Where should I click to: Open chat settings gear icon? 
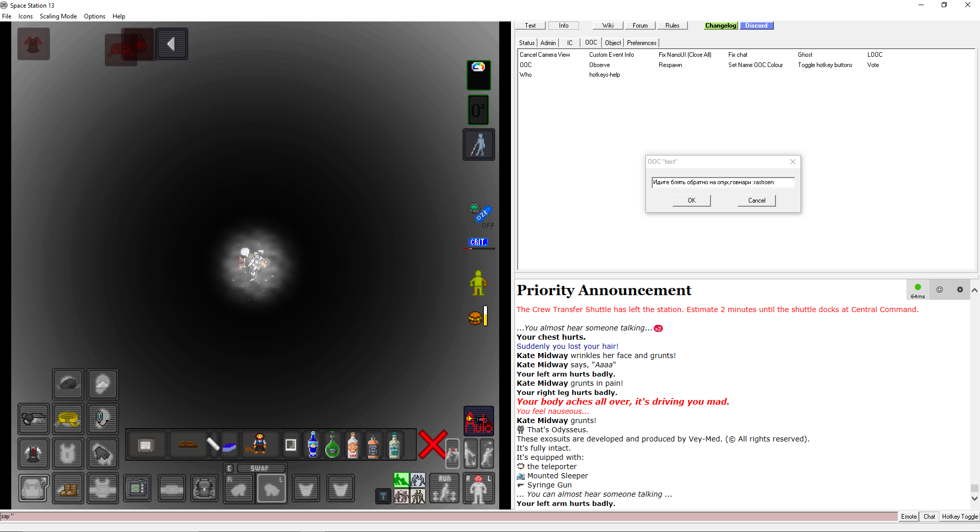(x=960, y=290)
